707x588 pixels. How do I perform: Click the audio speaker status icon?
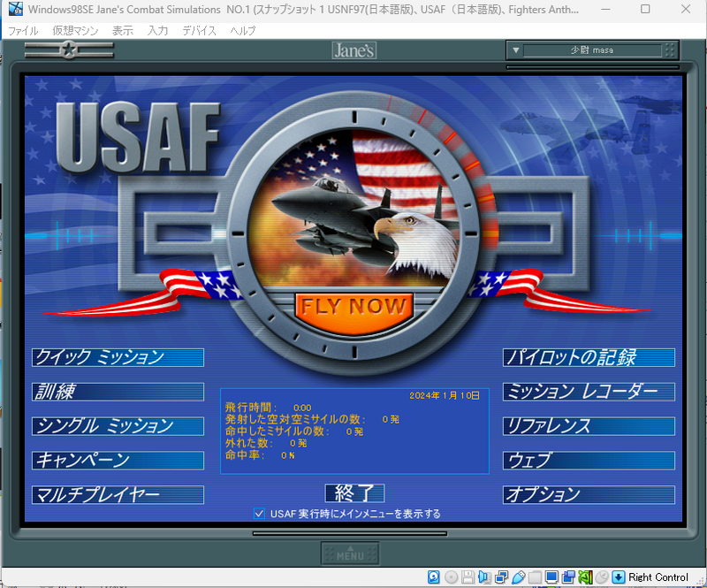point(484,577)
